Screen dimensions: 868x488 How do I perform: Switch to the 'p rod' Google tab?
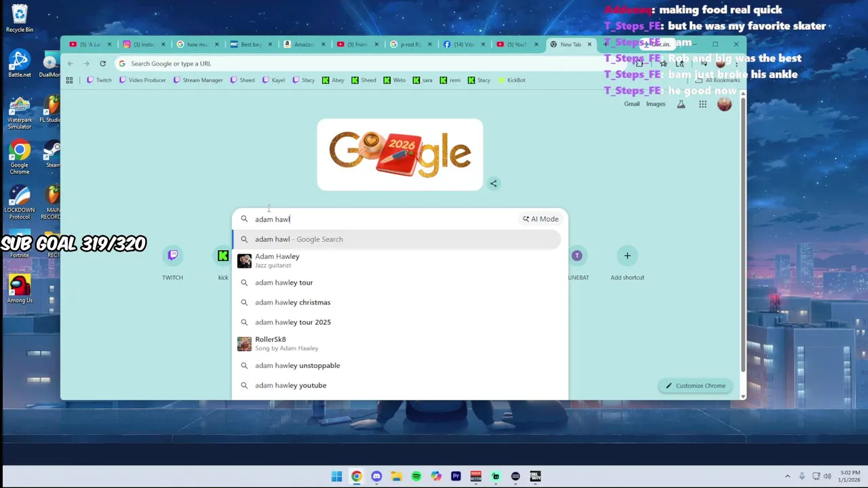[x=410, y=45]
